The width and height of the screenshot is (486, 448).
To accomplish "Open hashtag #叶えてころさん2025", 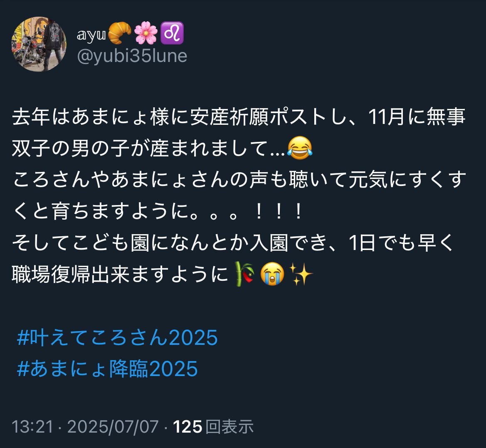I will pyautogui.click(x=118, y=337).
